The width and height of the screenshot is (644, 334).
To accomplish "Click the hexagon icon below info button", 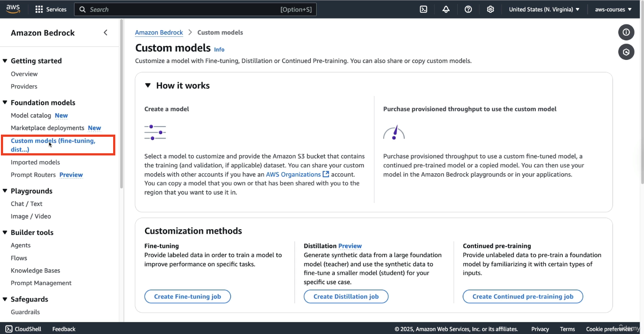I will 626,52.
